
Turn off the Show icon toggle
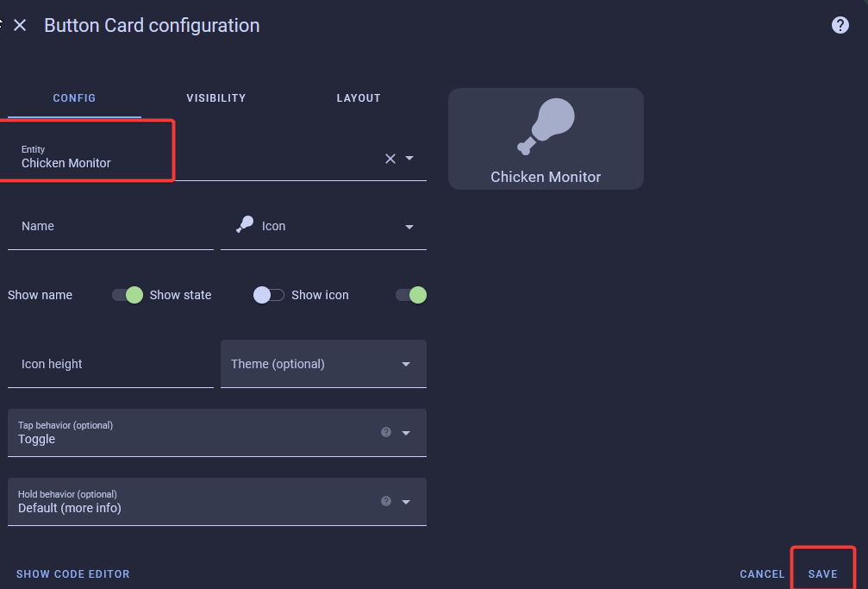[412, 295]
